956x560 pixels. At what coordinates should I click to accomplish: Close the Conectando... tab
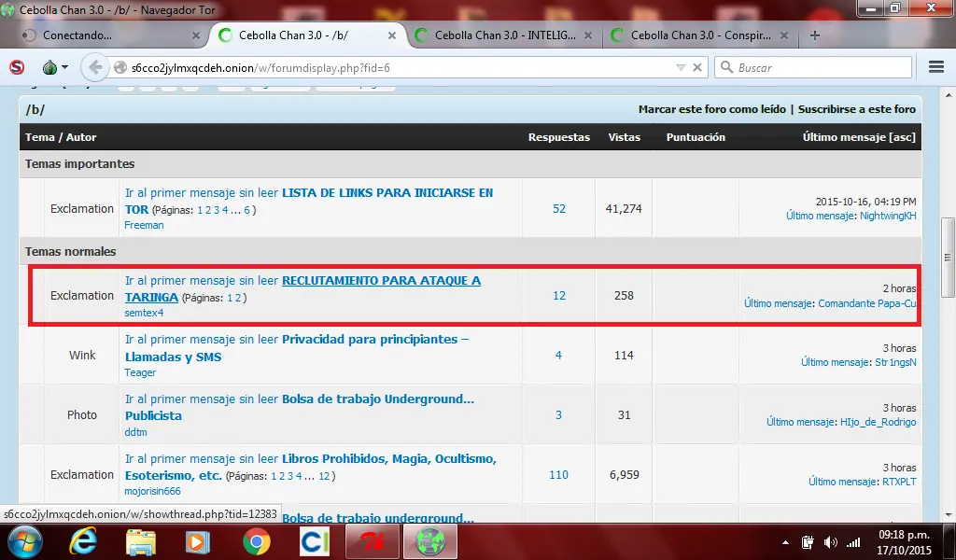click(196, 36)
